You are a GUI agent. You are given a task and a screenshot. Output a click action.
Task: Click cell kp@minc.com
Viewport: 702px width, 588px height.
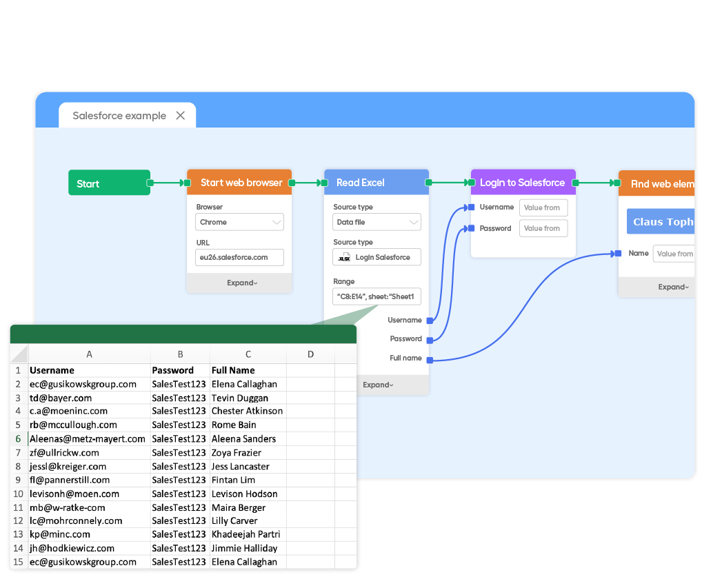click(x=89, y=534)
